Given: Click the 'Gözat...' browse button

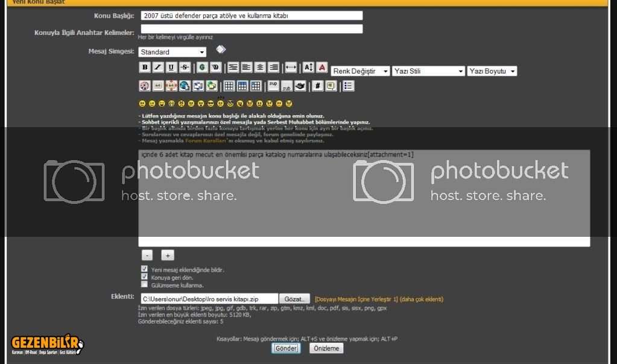Looking at the screenshot, I should tap(296, 299).
